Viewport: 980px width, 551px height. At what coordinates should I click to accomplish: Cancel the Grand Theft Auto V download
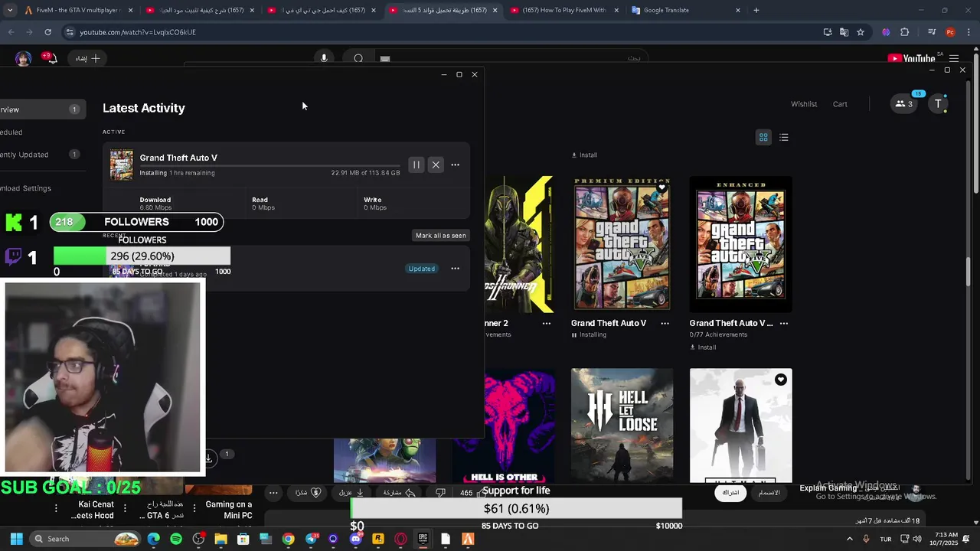[x=436, y=165]
